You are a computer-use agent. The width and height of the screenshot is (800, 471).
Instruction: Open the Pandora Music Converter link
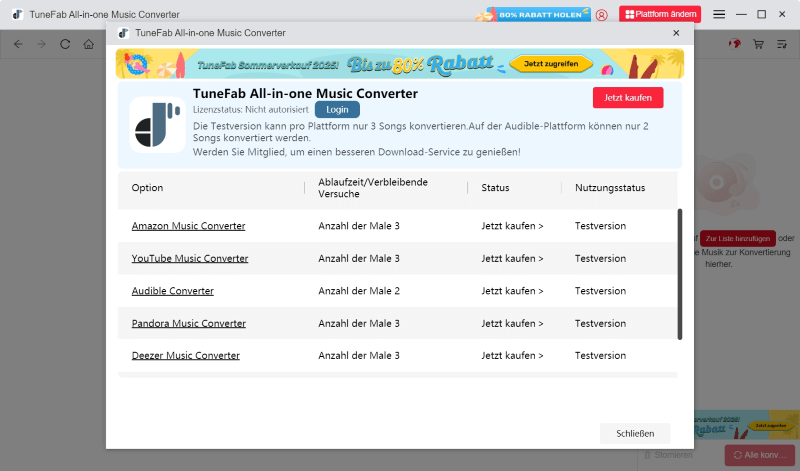tap(189, 324)
